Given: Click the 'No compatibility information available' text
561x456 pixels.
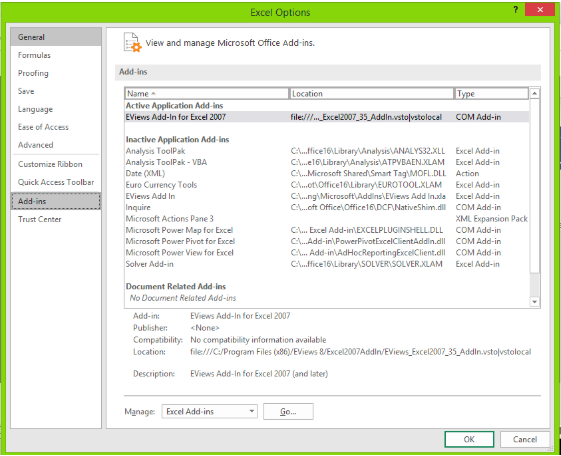Looking at the screenshot, I should 258,340.
